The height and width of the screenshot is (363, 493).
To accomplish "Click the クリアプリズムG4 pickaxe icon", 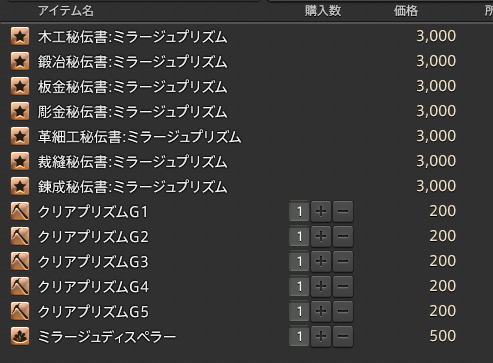I will [x=20, y=286].
